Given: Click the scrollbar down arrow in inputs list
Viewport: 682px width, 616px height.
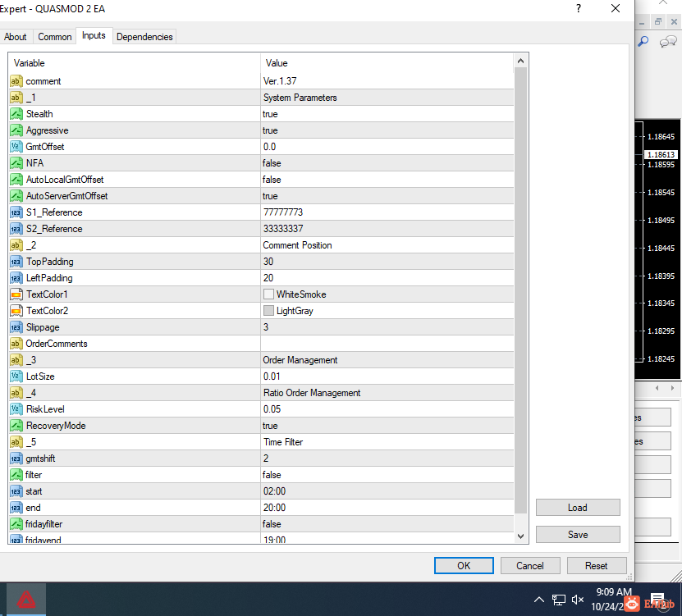Looking at the screenshot, I should [x=520, y=536].
